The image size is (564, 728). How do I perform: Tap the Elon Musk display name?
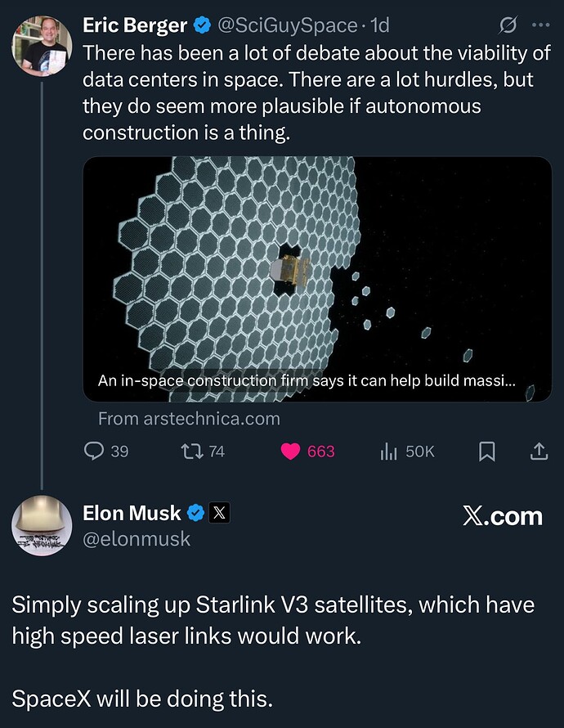pyautogui.click(x=132, y=513)
